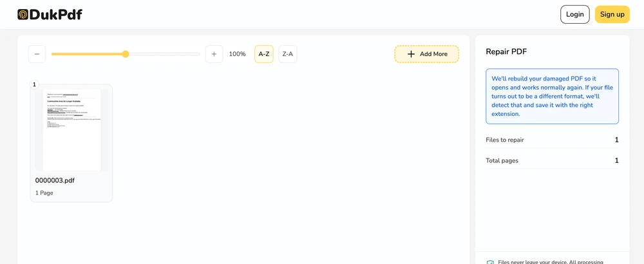Image resolution: width=644 pixels, height=264 pixels.
Task: Sort files Z-A
Action: pyautogui.click(x=288, y=54)
